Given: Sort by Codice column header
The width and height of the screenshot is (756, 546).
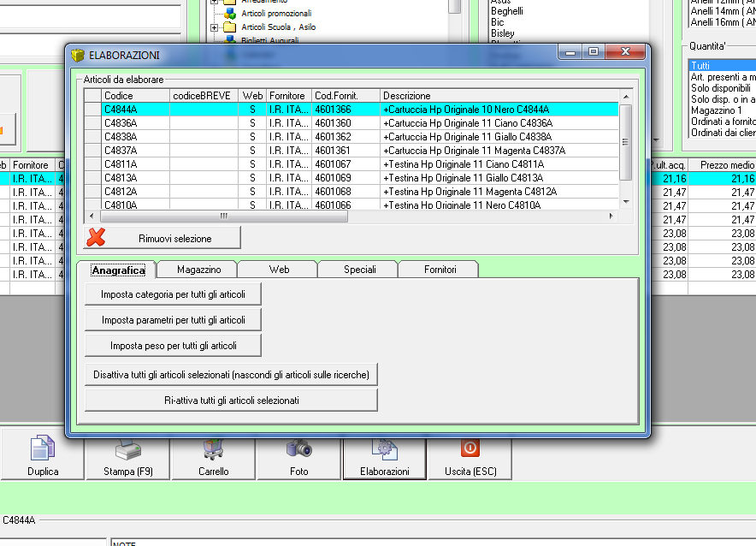Looking at the screenshot, I should click(135, 96).
